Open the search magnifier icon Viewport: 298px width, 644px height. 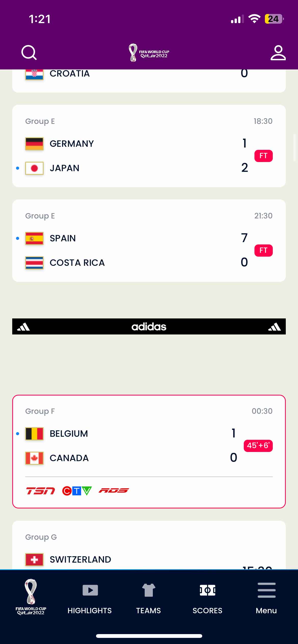(x=29, y=53)
